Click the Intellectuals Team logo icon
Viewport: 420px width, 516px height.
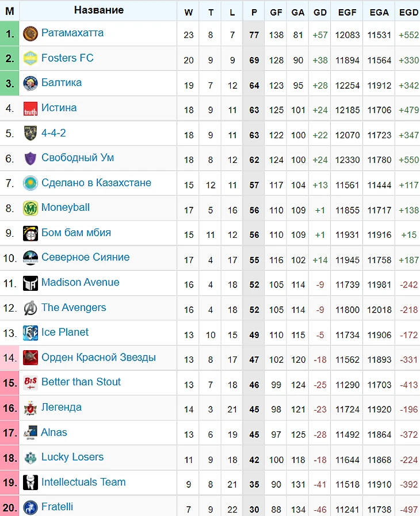[30, 483]
